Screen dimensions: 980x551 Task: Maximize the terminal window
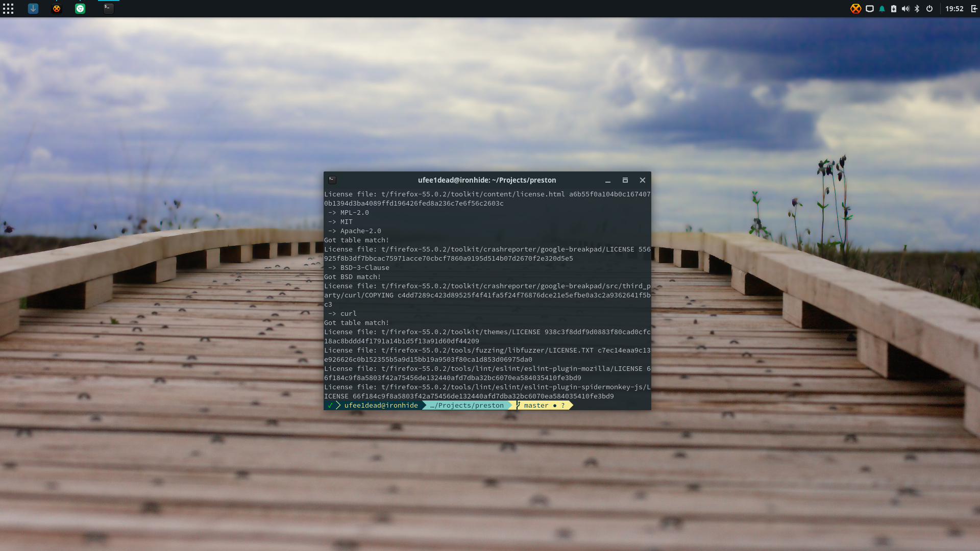pyautogui.click(x=625, y=180)
